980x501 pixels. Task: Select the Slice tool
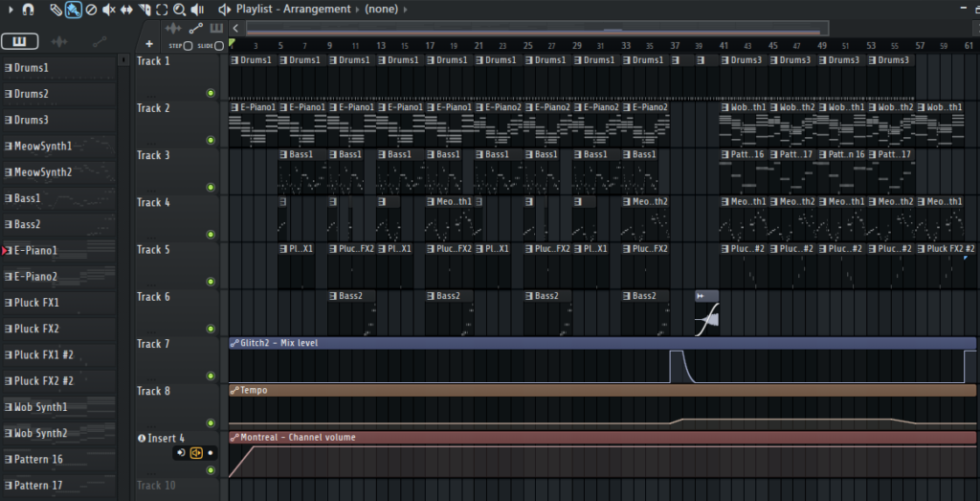pos(144,10)
